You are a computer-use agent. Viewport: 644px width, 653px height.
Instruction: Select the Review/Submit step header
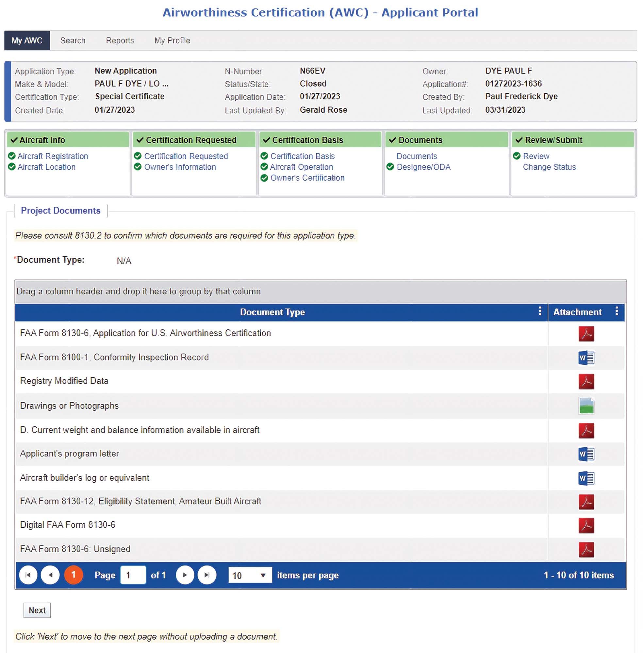[x=573, y=140]
